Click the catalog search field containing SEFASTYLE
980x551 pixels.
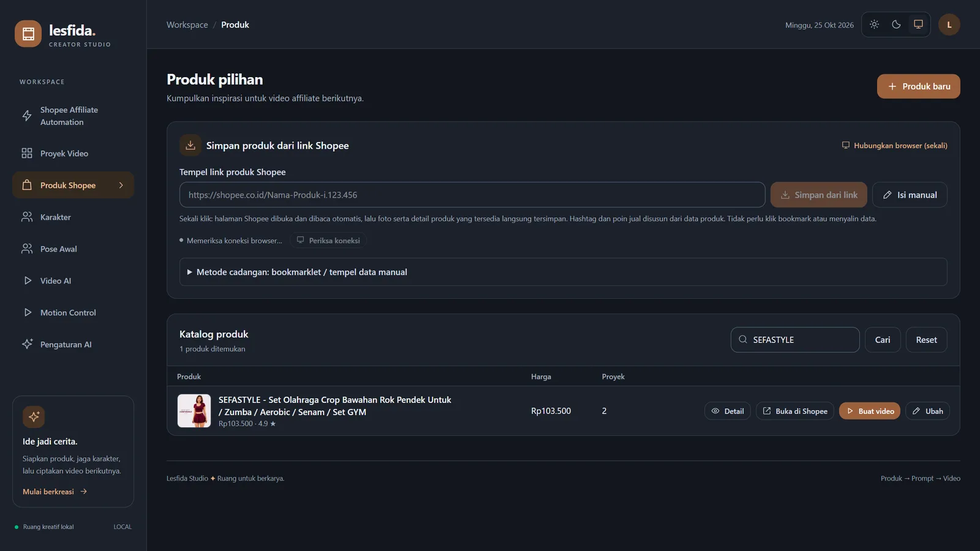pyautogui.click(x=795, y=340)
